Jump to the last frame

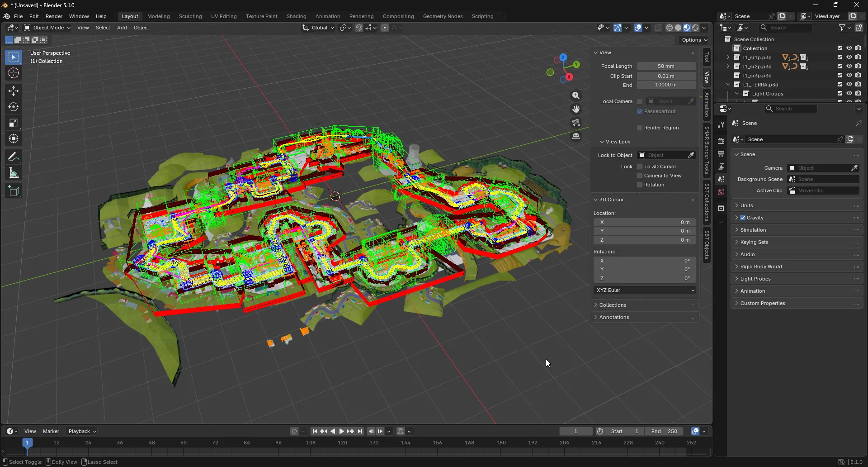coord(360,431)
